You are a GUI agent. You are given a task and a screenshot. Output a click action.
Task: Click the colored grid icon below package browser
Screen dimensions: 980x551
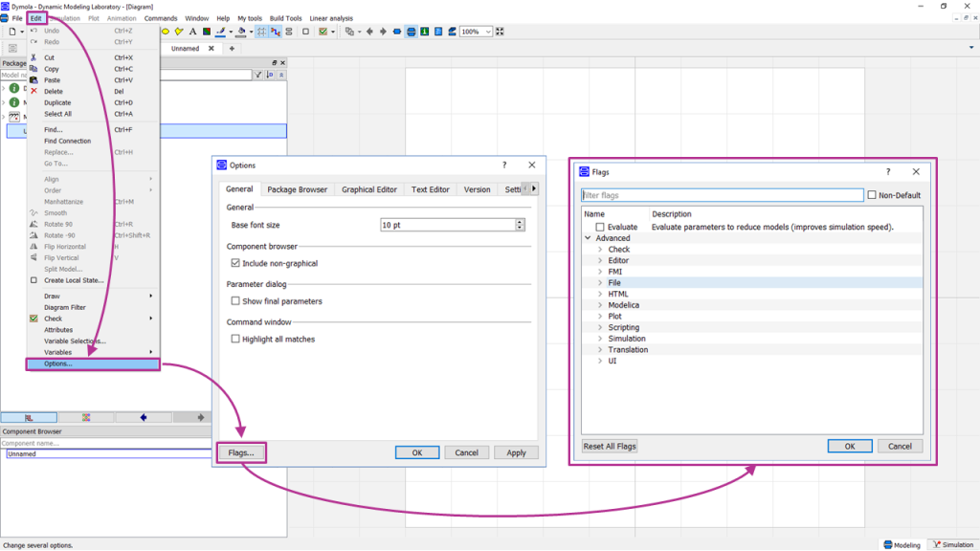pos(85,417)
